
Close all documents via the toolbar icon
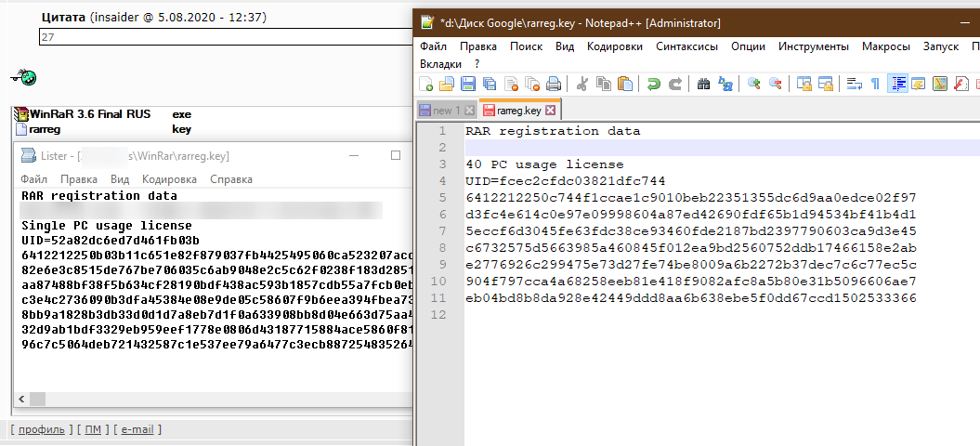coord(532,84)
